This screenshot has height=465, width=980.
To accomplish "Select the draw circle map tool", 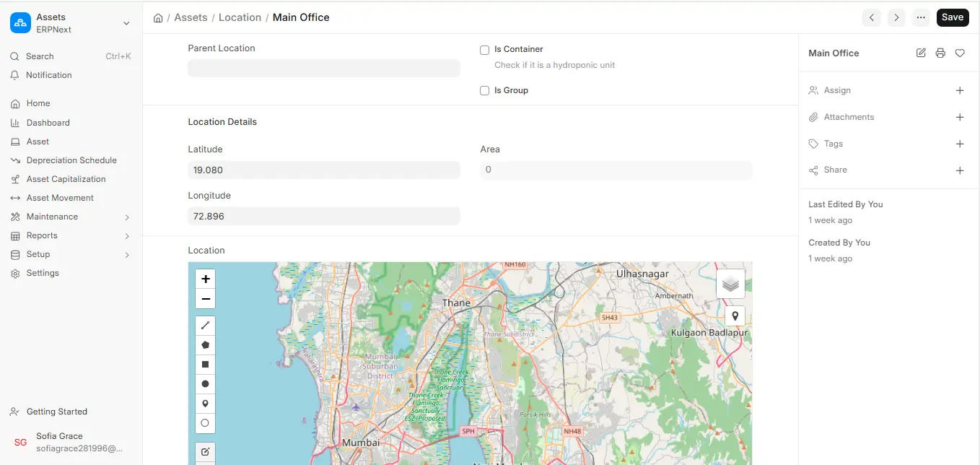I will tap(205, 384).
